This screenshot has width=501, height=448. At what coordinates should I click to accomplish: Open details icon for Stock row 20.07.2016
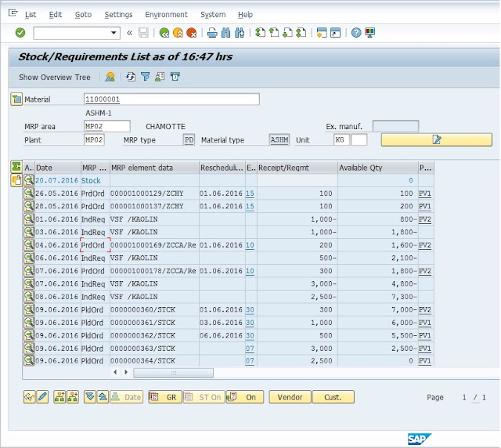click(x=29, y=180)
